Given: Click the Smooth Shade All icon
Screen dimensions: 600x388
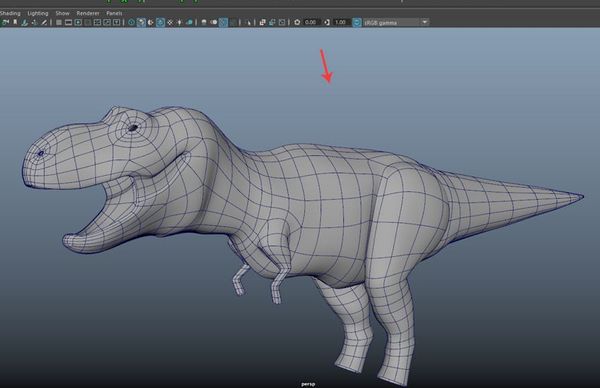Looking at the screenshot, I should [x=141, y=22].
